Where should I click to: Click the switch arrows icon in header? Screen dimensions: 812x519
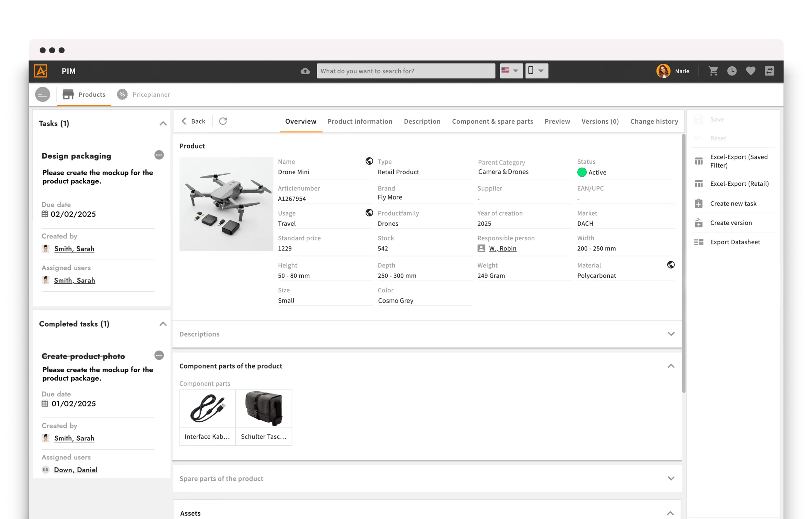coord(769,71)
